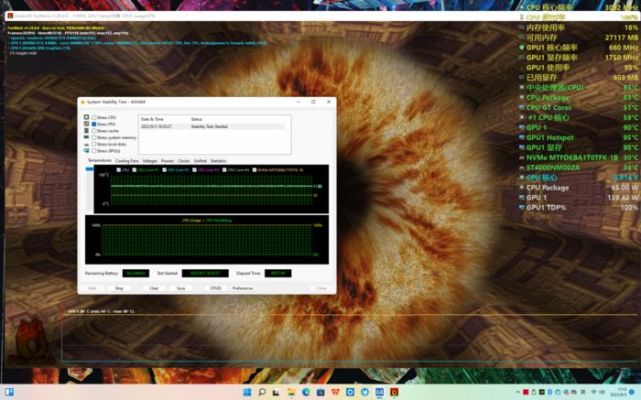Click the AIDA64 title bar flame icon
The width and height of the screenshot is (641, 400).
coord(83,102)
